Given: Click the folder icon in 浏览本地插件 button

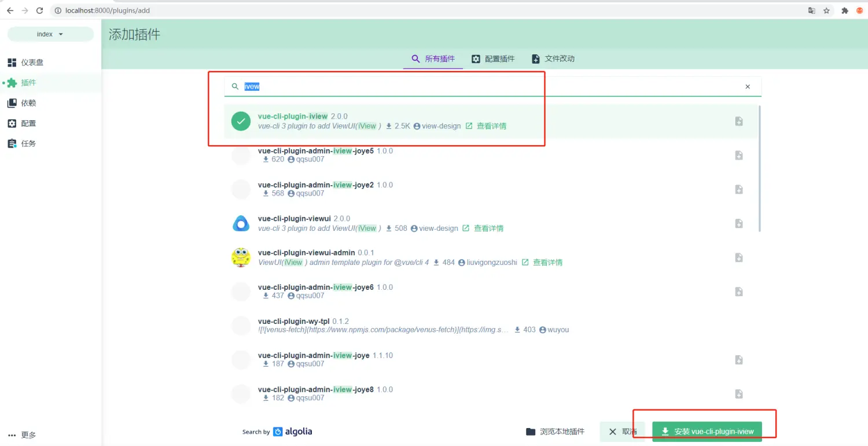Looking at the screenshot, I should 531,432.
